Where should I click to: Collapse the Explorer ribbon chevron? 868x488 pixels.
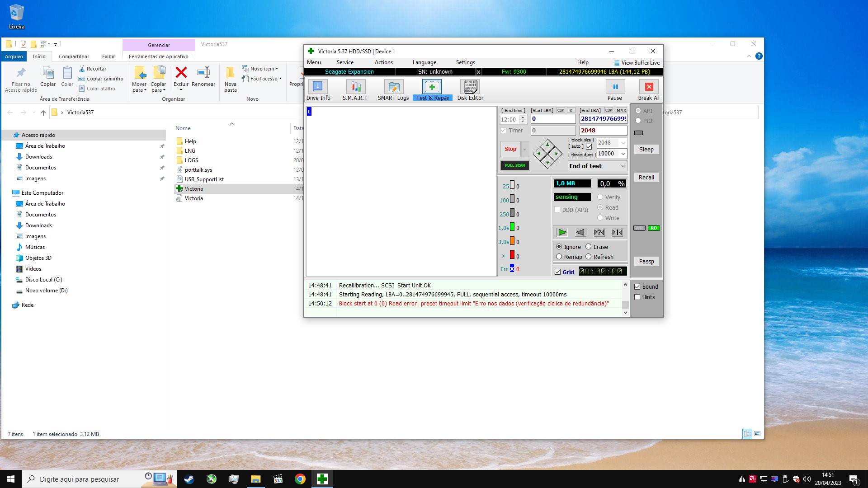pos(749,56)
